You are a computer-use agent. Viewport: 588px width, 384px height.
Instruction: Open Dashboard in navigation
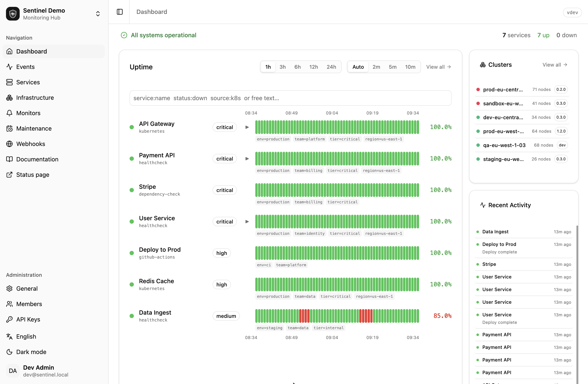(x=54, y=51)
